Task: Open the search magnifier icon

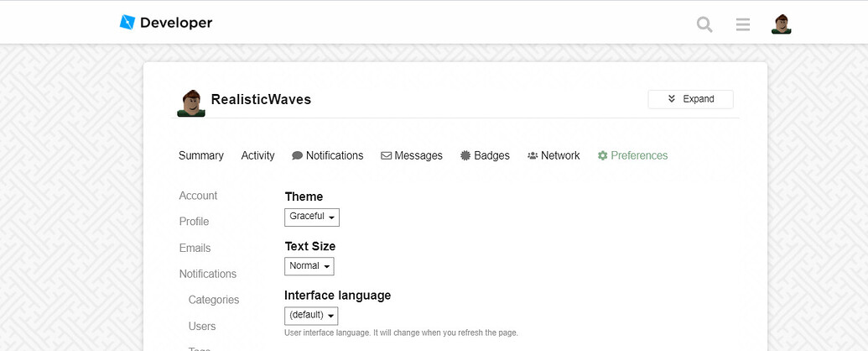Action: point(704,24)
